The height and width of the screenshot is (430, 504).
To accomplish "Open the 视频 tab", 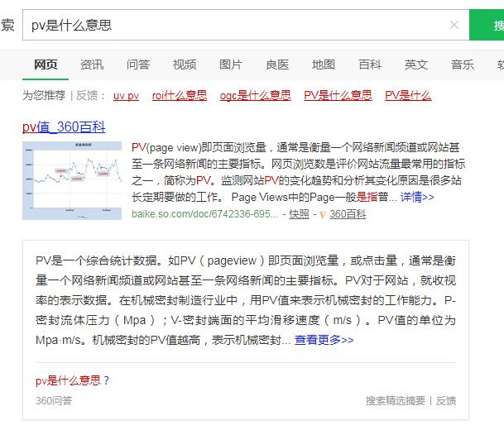I will point(185,64).
